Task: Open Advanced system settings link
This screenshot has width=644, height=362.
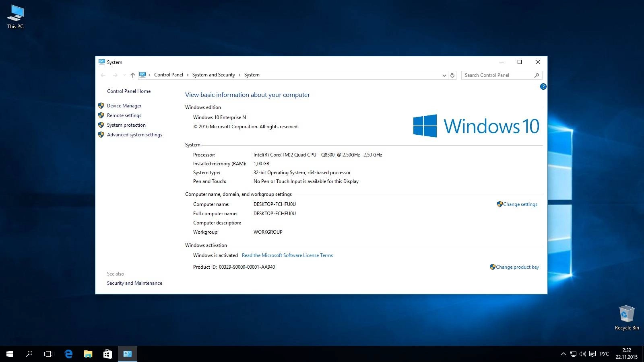Action: coord(134,135)
